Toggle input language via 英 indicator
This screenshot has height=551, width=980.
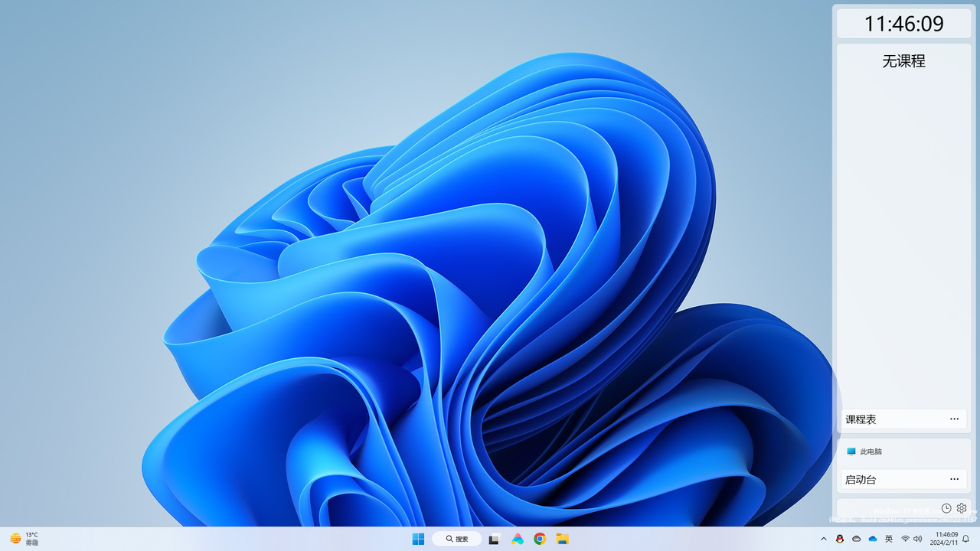889,539
